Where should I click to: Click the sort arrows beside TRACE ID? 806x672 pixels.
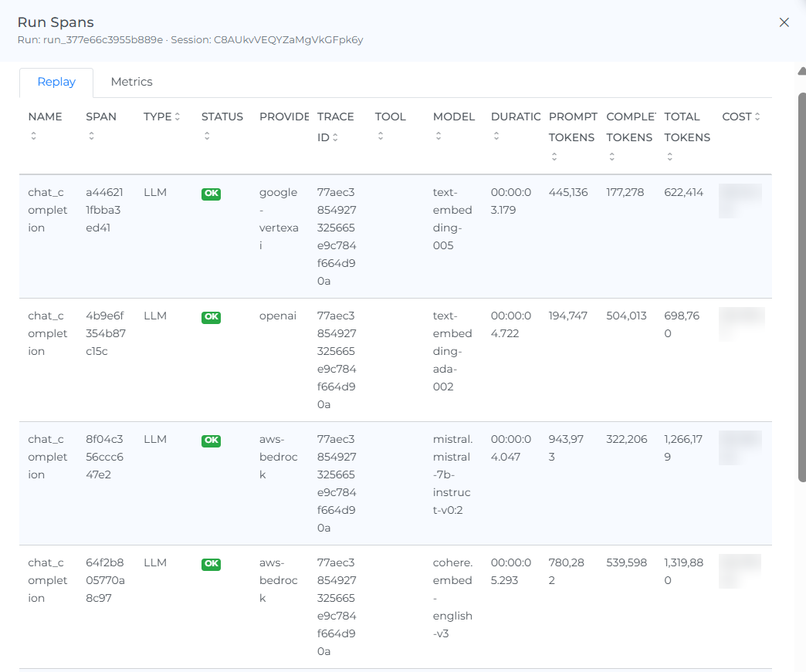pos(335,137)
